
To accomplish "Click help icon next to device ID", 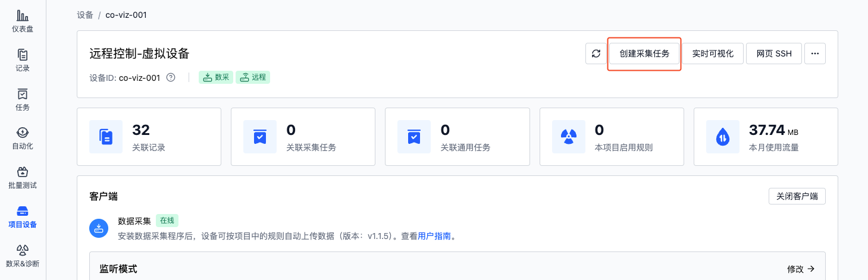I will click(171, 77).
